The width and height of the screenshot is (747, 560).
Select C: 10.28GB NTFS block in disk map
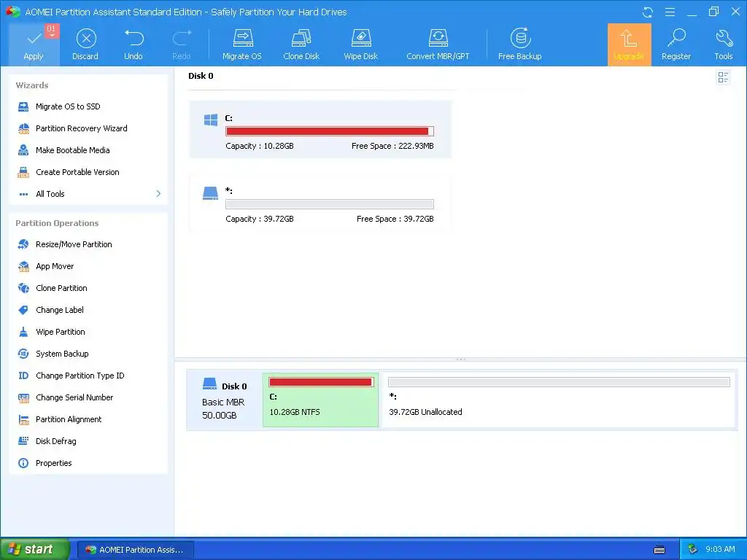point(321,400)
